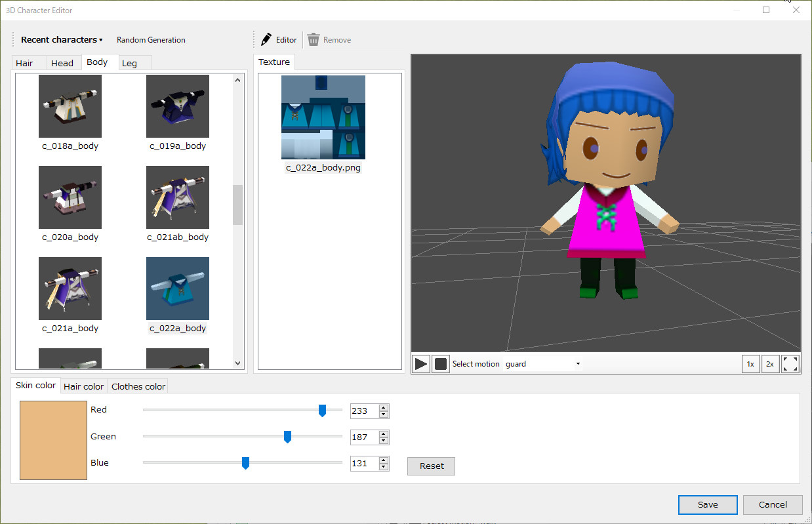
Task: Select the Editor pencil icon
Action: pos(266,39)
